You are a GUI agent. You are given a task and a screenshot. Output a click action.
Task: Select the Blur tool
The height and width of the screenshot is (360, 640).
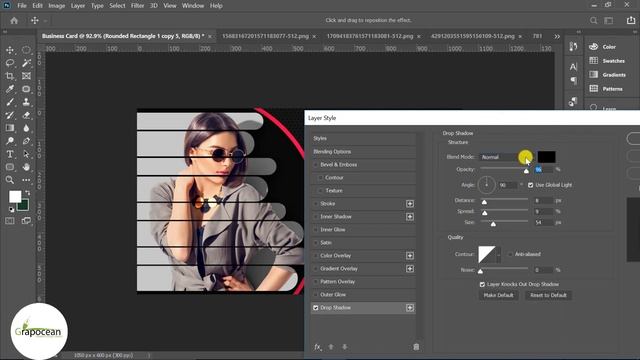click(x=26, y=128)
